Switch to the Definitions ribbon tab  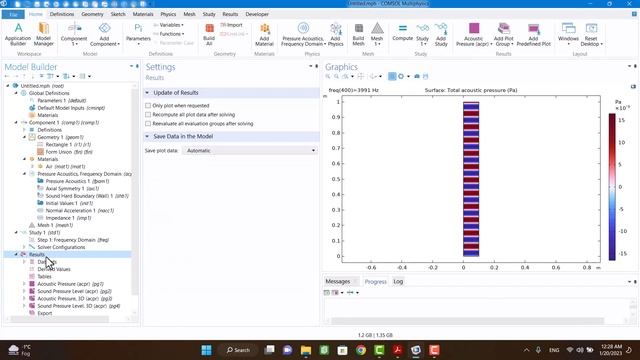[62, 14]
